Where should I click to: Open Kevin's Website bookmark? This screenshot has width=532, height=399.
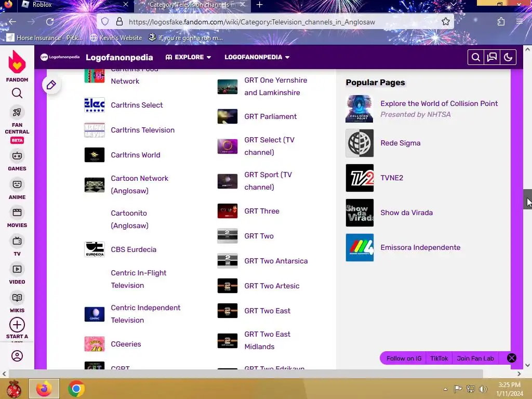pyautogui.click(x=116, y=38)
